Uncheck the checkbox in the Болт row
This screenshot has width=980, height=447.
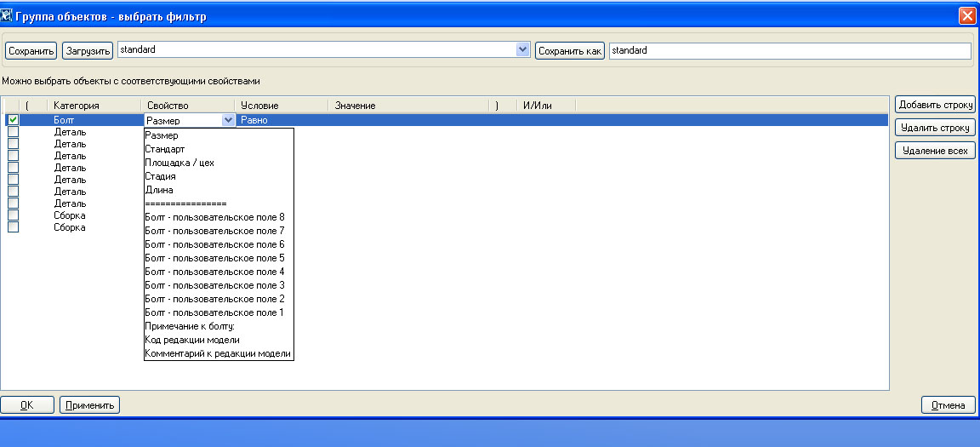pos(13,120)
